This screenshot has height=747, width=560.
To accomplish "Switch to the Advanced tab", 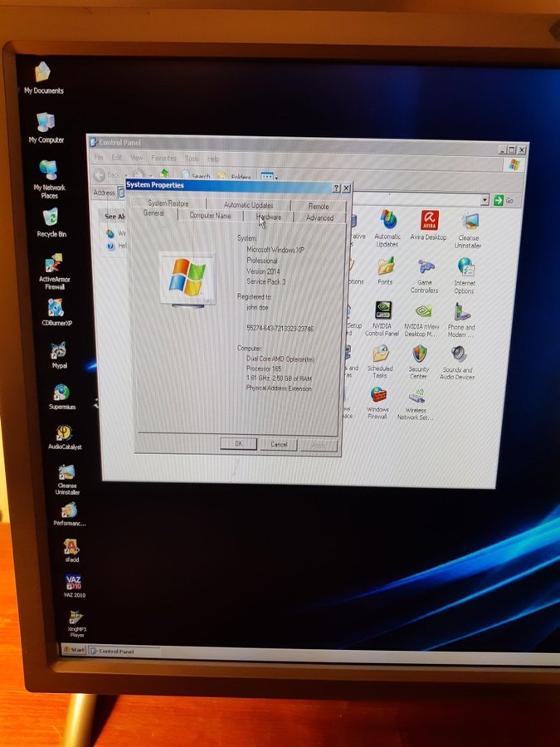I will 319,218.
